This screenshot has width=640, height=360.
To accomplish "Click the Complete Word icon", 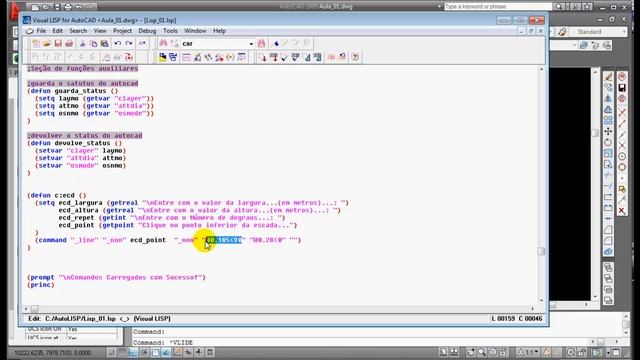I will click(142, 43).
